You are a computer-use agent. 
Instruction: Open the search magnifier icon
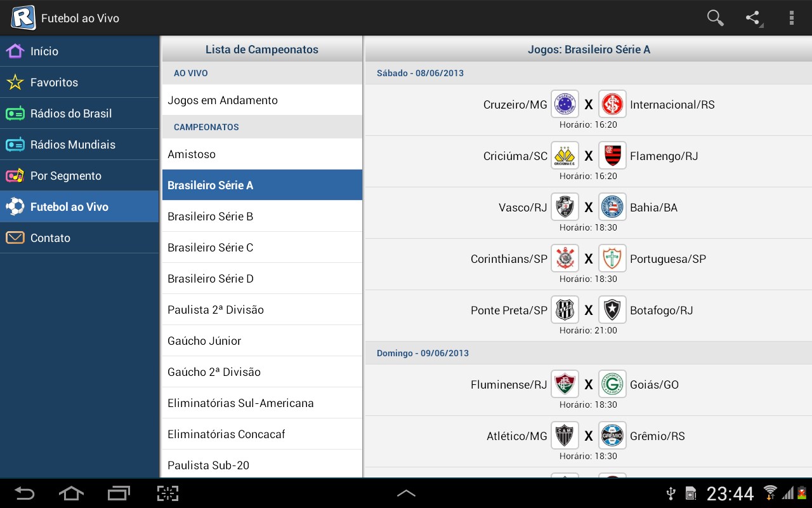tap(715, 18)
